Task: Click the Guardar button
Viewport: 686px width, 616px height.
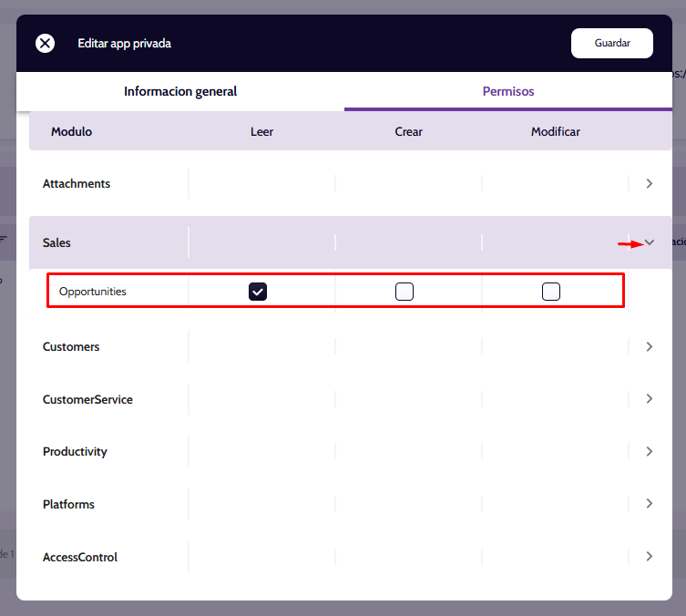Action: 611,43
